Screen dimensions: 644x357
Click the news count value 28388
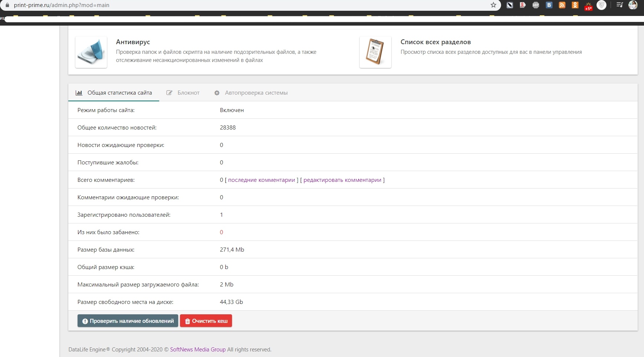pos(228,128)
